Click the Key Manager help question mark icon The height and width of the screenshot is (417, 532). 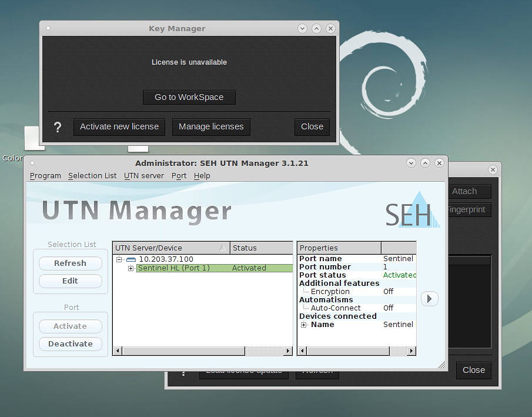coord(58,127)
